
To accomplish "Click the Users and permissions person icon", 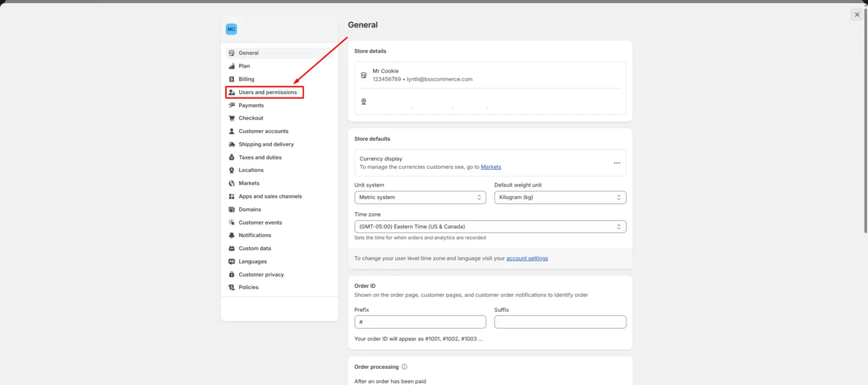I will 232,92.
